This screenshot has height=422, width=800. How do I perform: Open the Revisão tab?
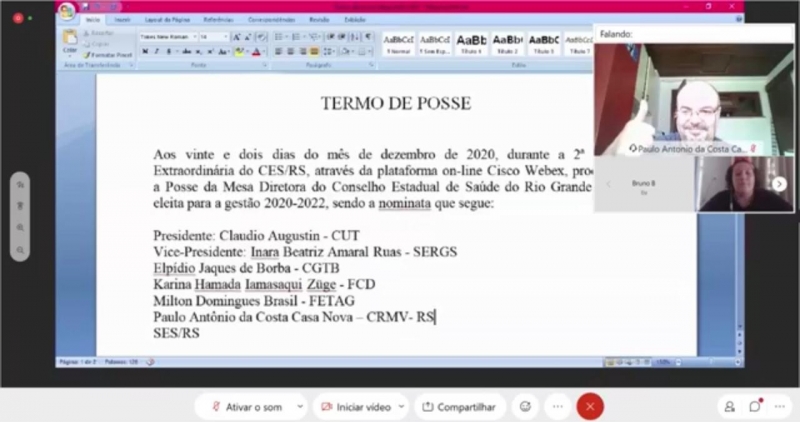pyautogui.click(x=319, y=20)
